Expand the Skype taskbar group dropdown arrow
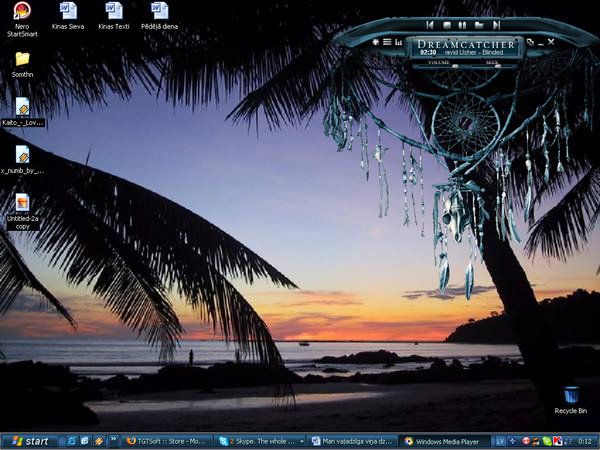Screen dimensions: 600x450 302,442
